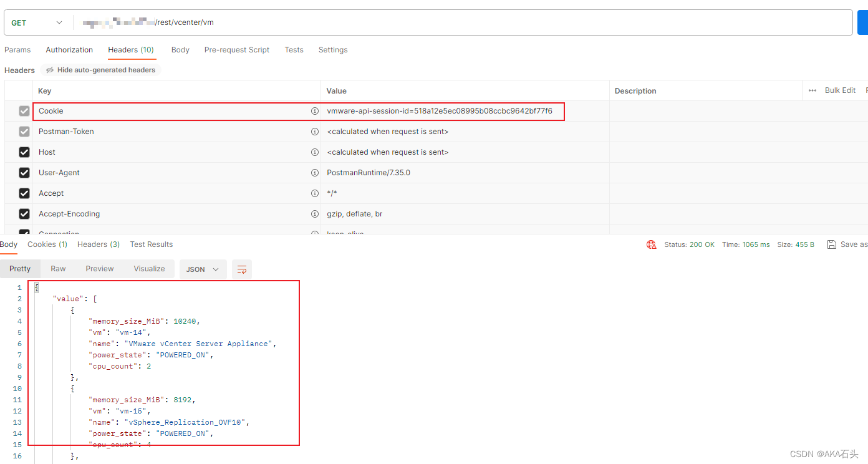Collapse the JSON root object on line 1
868x464 pixels.
(x=36, y=286)
